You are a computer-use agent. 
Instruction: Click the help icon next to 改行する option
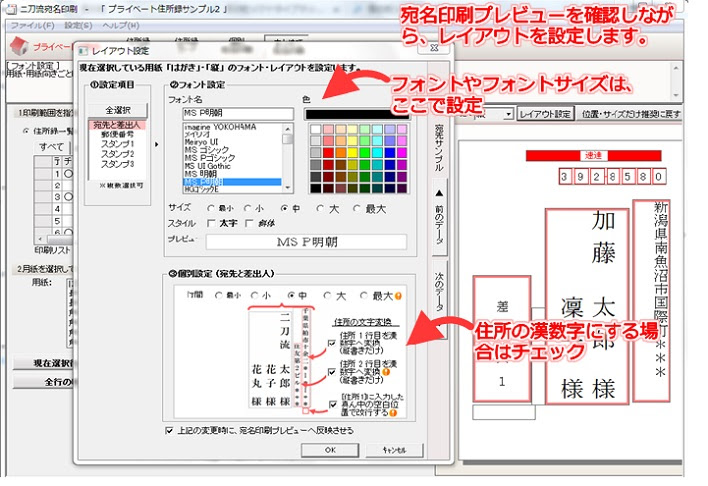coord(393,413)
